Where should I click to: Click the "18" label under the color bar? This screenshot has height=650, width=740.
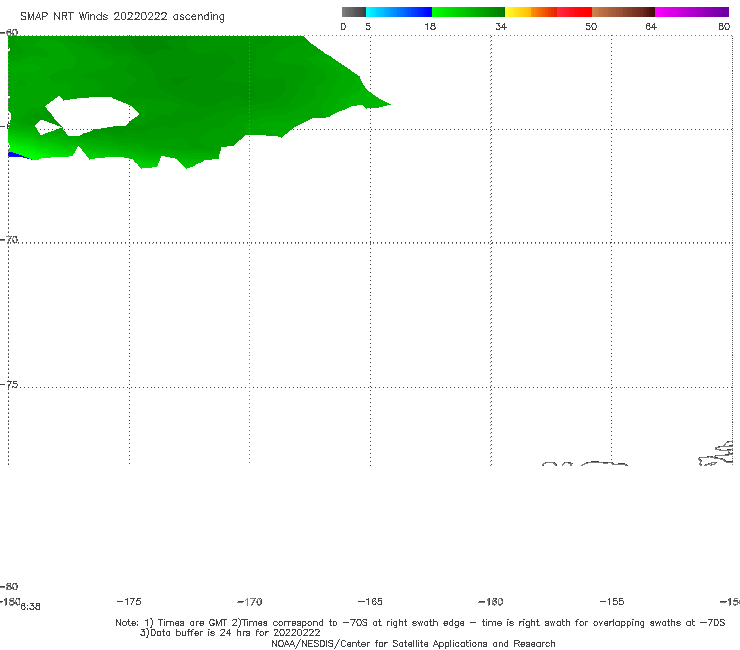pos(430,27)
